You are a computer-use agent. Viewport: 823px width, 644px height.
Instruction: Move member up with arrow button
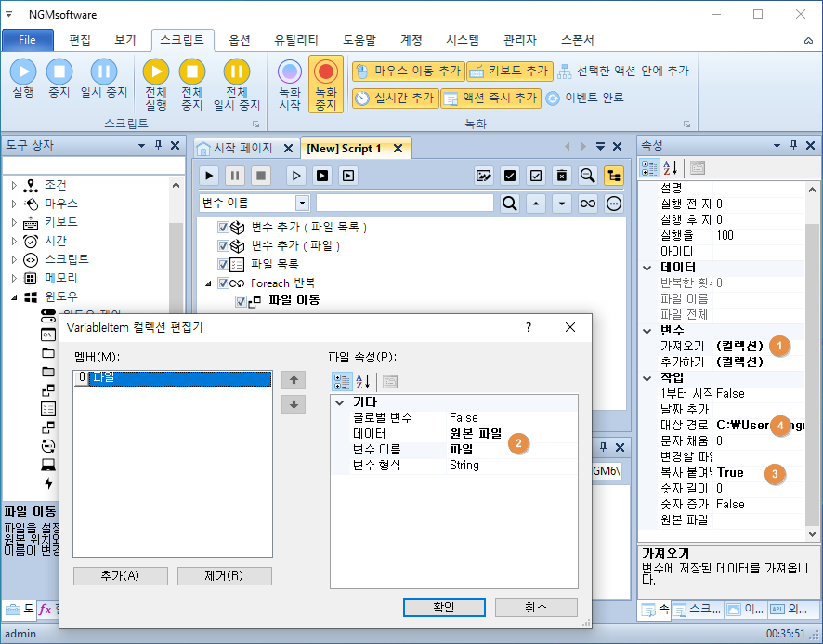point(294,380)
